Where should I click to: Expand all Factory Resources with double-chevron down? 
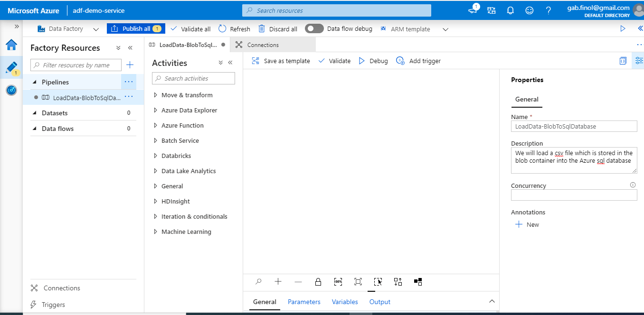(x=118, y=48)
